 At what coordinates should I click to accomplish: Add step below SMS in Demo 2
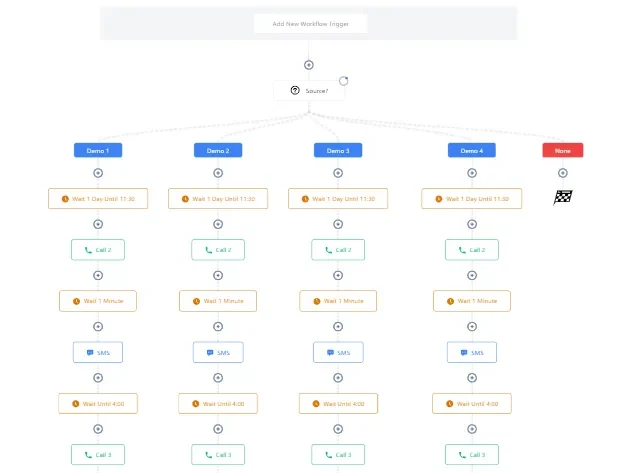218,378
